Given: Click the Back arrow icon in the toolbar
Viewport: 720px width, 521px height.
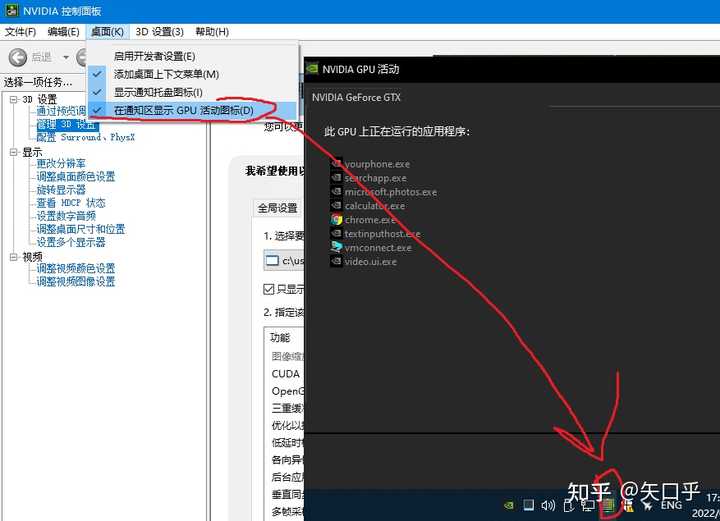Looking at the screenshot, I should (x=18, y=57).
